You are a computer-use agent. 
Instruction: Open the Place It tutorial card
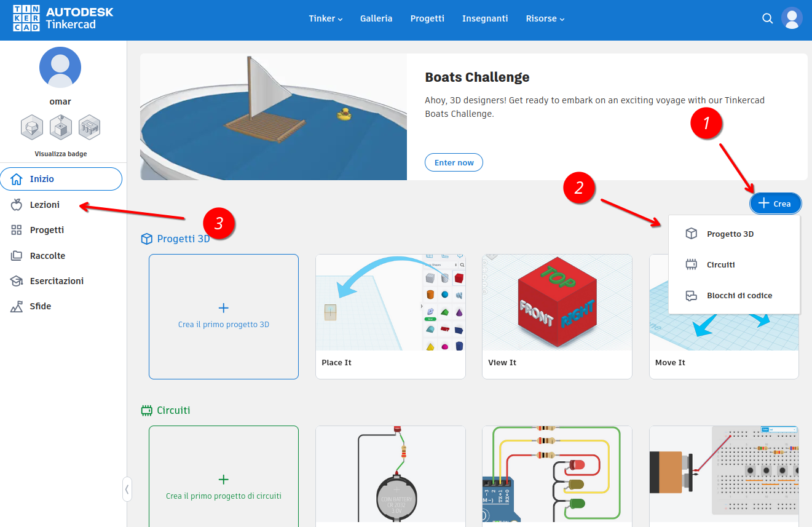pyautogui.click(x=390, y=317)
